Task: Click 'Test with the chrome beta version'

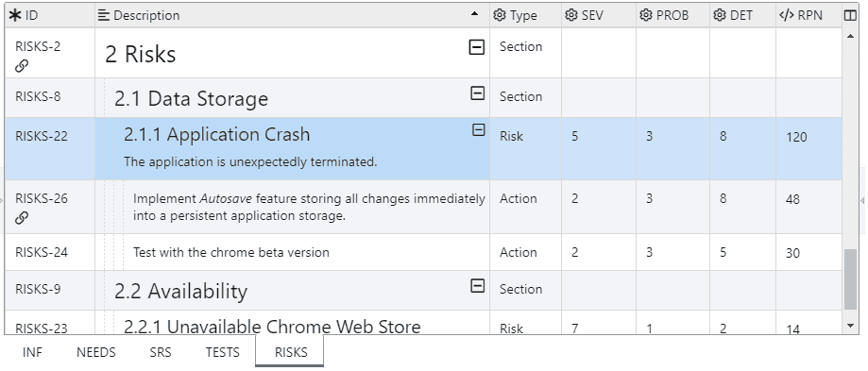Action: [231, 252]
